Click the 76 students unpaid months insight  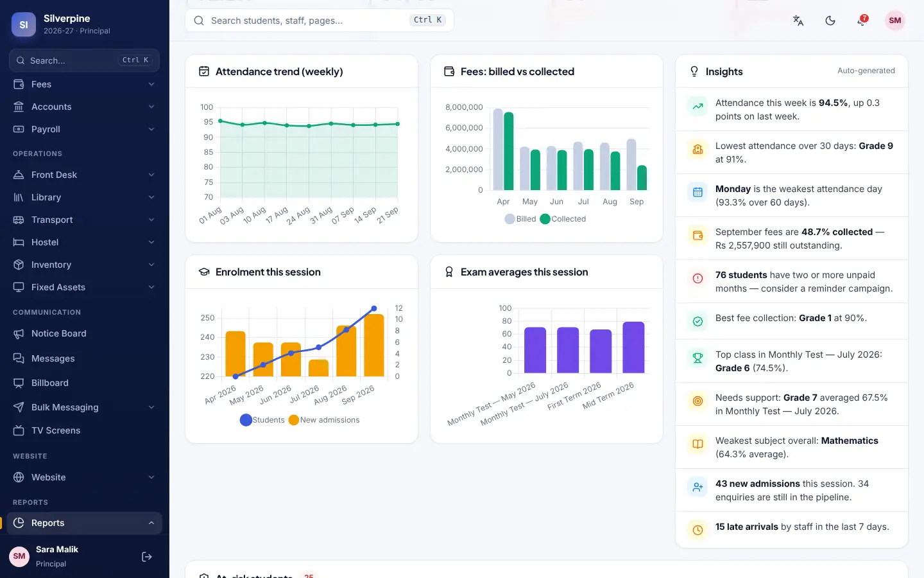pos(792,281)
